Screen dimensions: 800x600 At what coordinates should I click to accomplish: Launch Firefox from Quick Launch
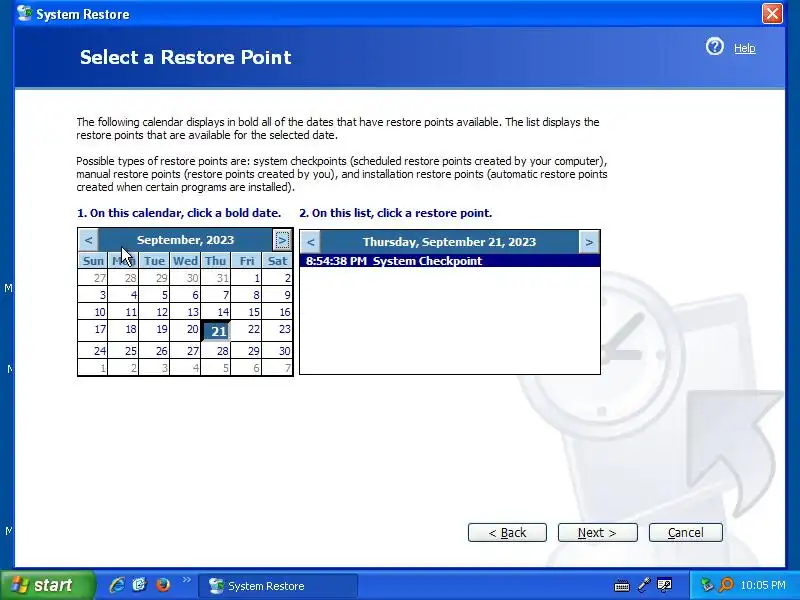point(163,585)
